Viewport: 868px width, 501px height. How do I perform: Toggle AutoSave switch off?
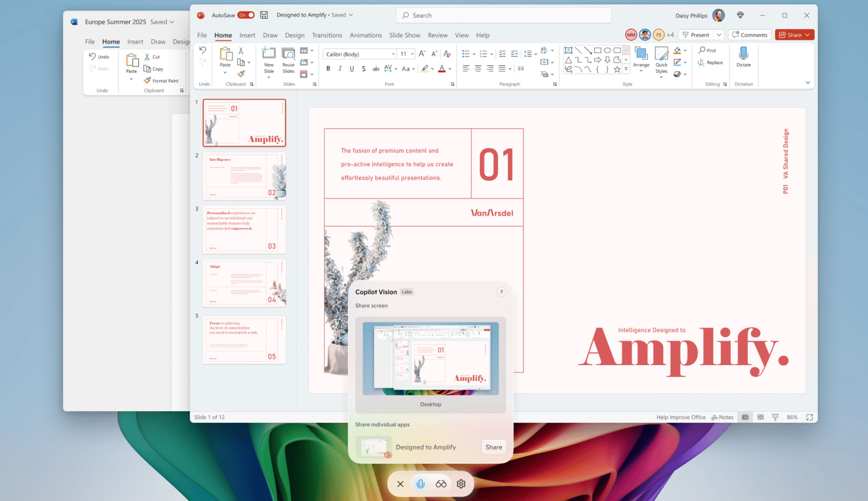246,15
